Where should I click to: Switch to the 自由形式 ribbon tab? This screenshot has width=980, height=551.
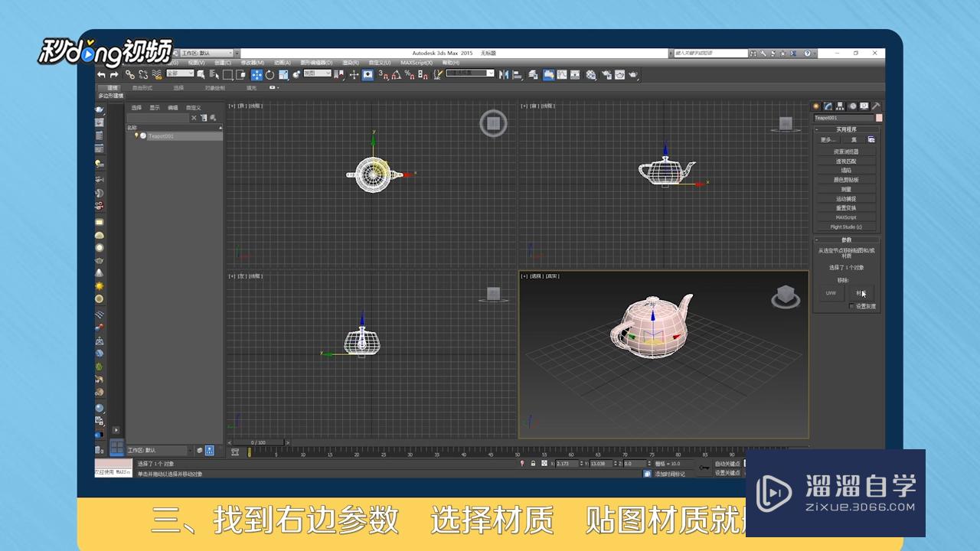click(142, 88)
